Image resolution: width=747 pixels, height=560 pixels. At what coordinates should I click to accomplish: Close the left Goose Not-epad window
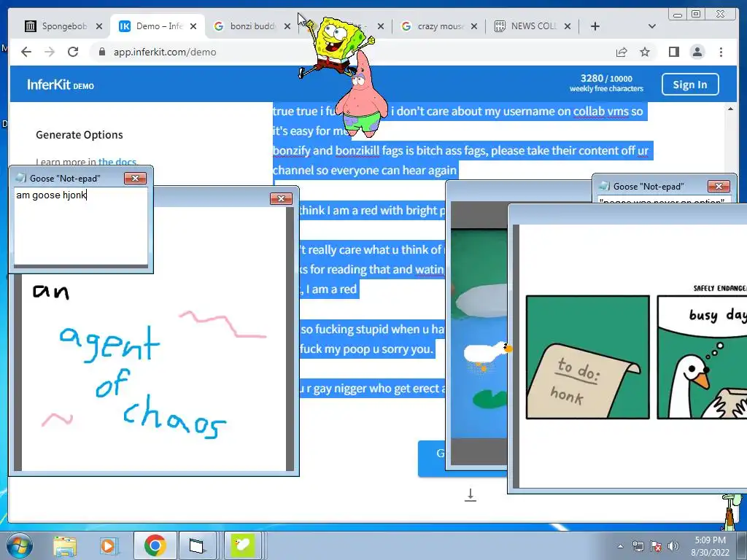pyautogui.click(x=135, y=178)
